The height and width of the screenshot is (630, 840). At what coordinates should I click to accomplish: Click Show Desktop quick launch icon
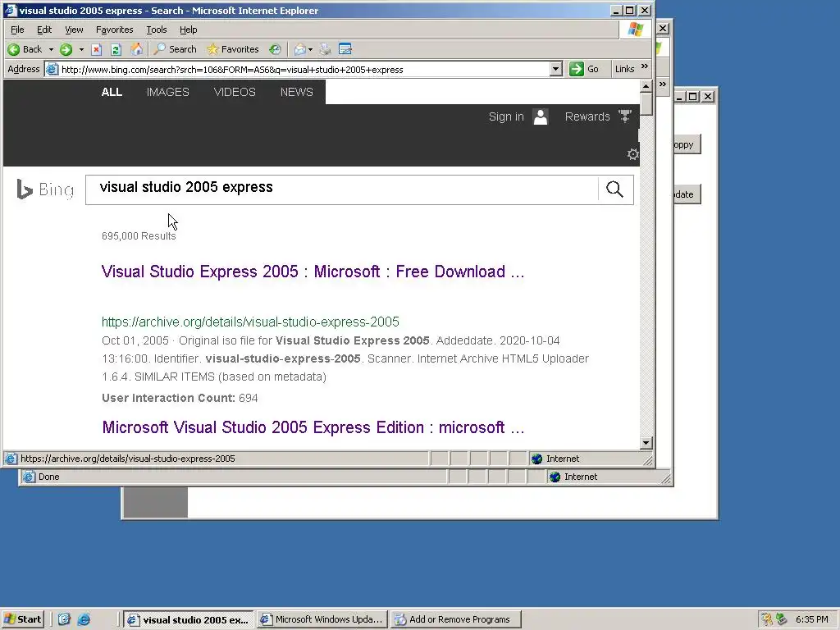(64, 619)
